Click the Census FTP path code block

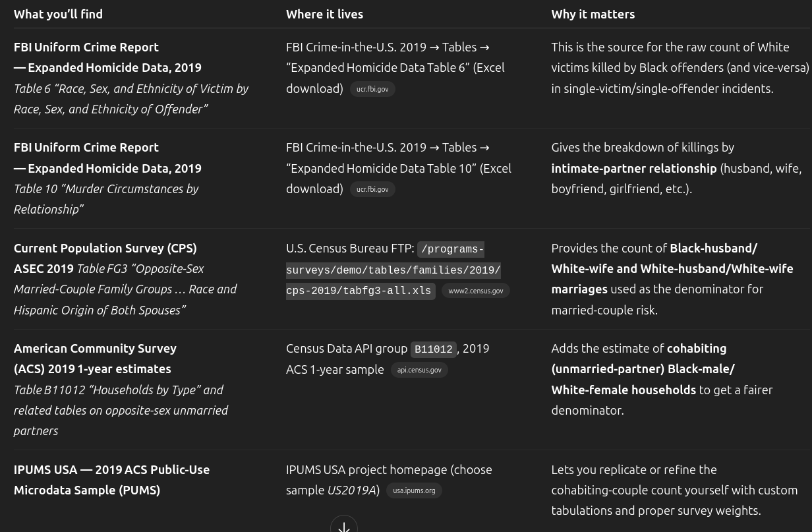[x=393, y=270]
